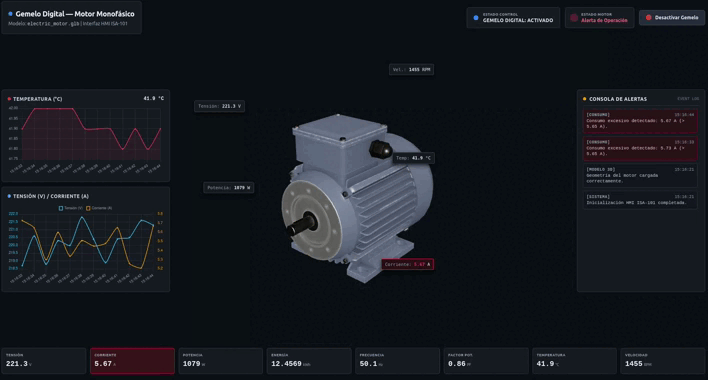
Task: Click the blue Gemelo Digital status dot
Action: pos(475,18)
